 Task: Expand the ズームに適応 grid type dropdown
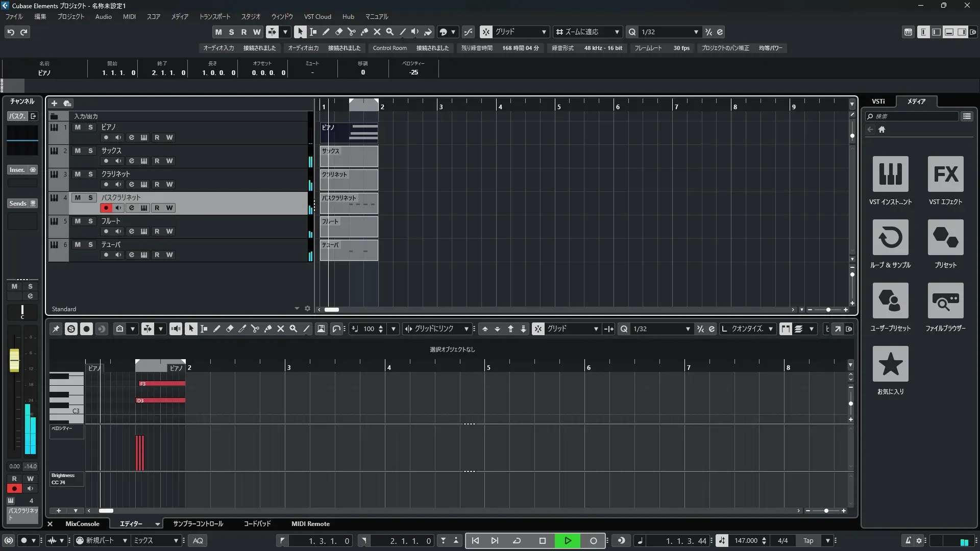point(617,32)
